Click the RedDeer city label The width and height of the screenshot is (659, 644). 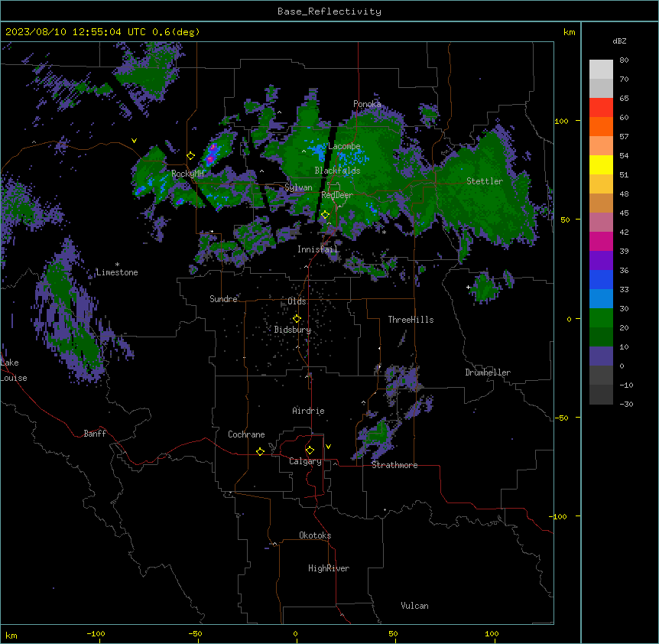[337, 195]
